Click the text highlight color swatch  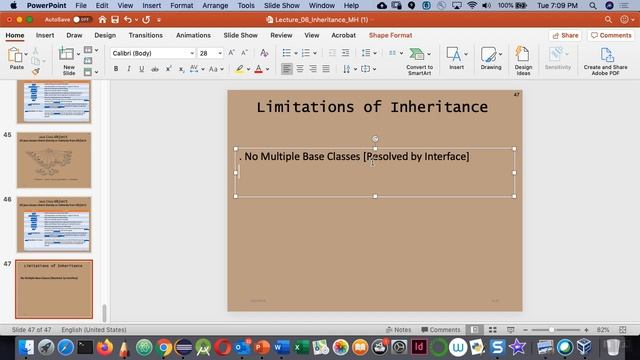coord(240,69)
